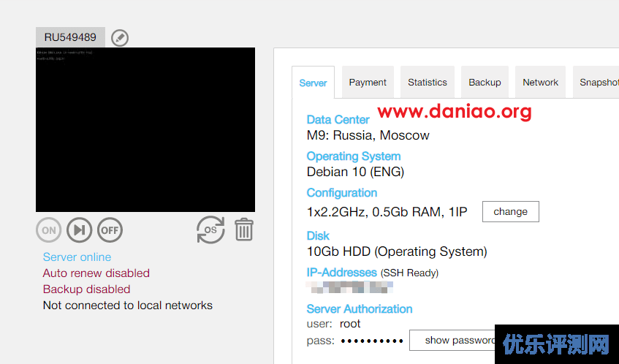The width and height of the screenshot is (619, 364).
Task: Select the RU549489 server name label
Action: pos(70,37)
